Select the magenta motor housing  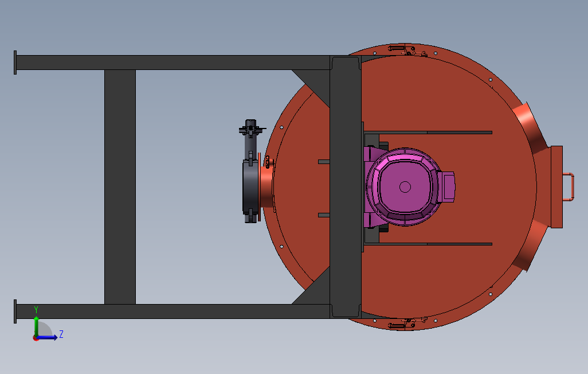point(404,186)
